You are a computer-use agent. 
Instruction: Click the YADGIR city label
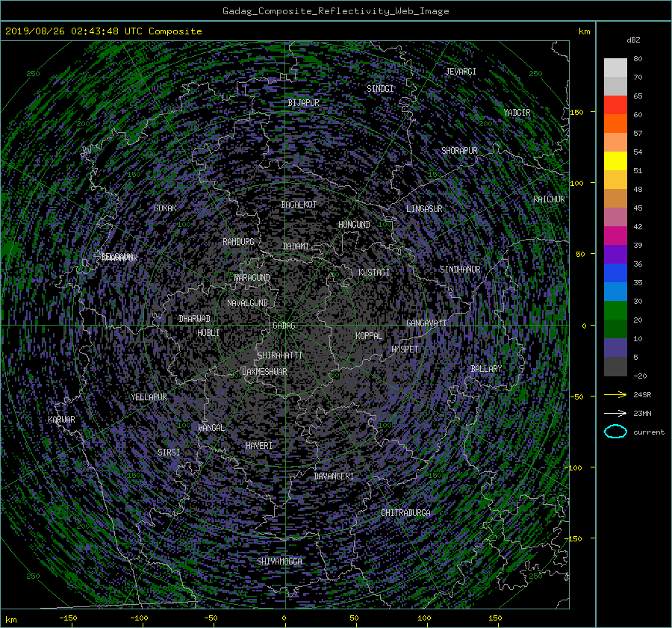[517, 113]
